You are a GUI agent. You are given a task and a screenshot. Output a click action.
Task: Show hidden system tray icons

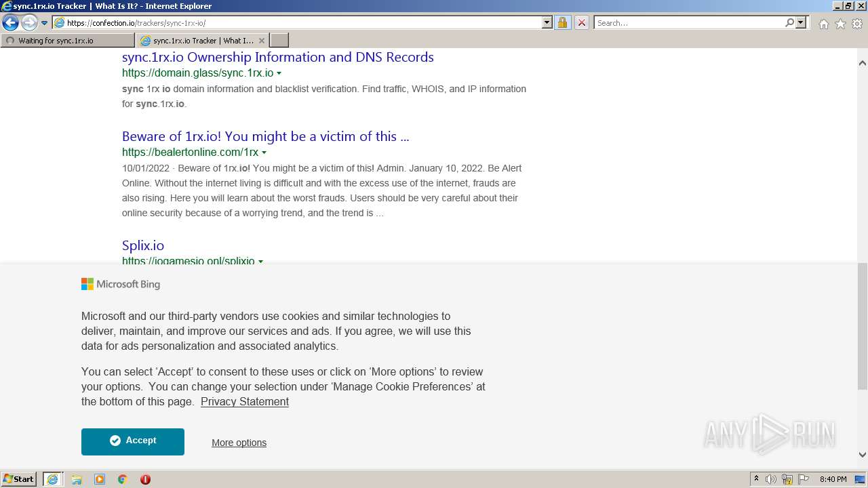pyautogui.click(x=756, y=479)
